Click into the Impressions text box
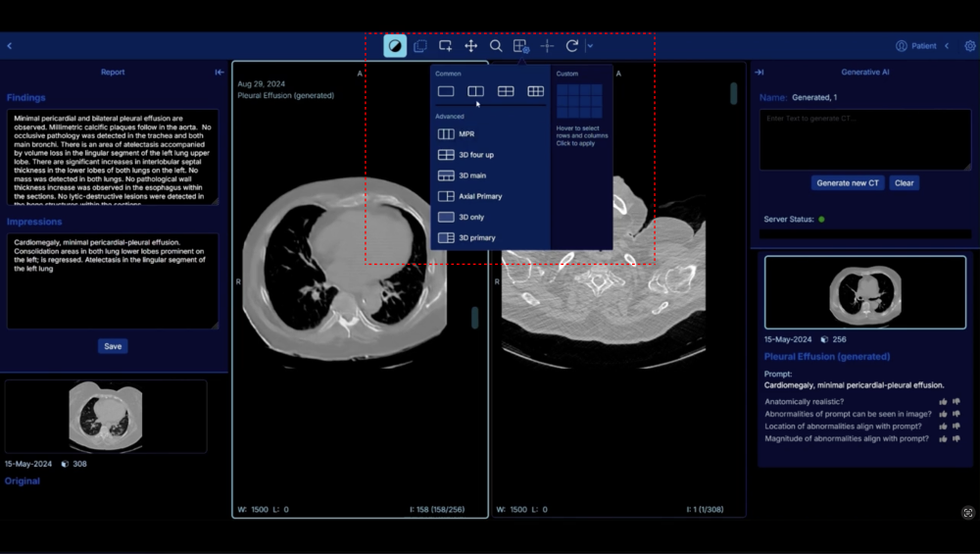 (113, 280)
